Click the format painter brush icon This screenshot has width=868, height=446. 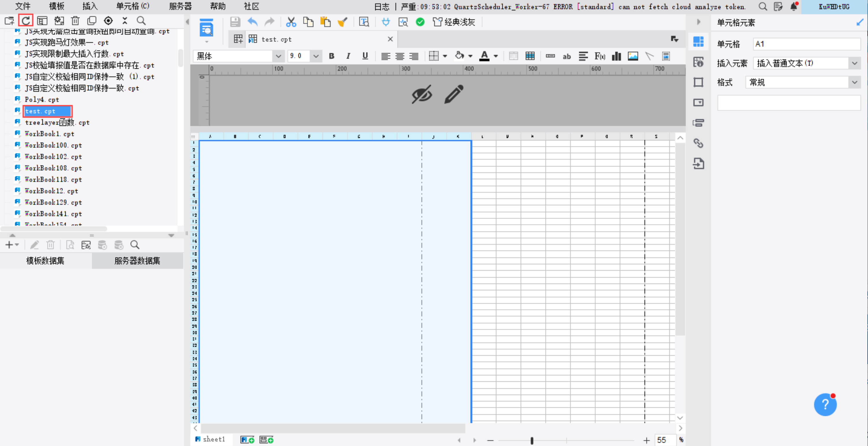(x=342, y=22)
